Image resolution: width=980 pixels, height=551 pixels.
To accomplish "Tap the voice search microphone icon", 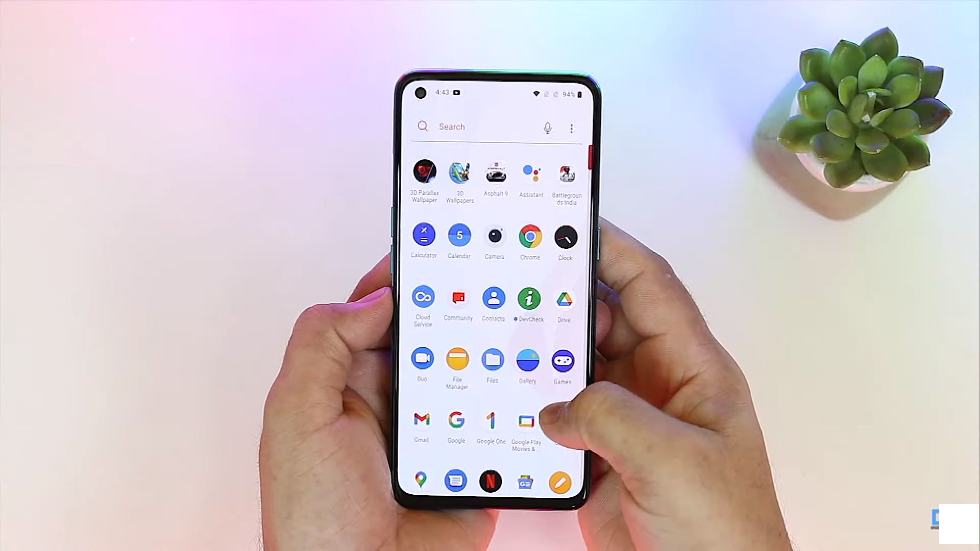I will [547, 127].
